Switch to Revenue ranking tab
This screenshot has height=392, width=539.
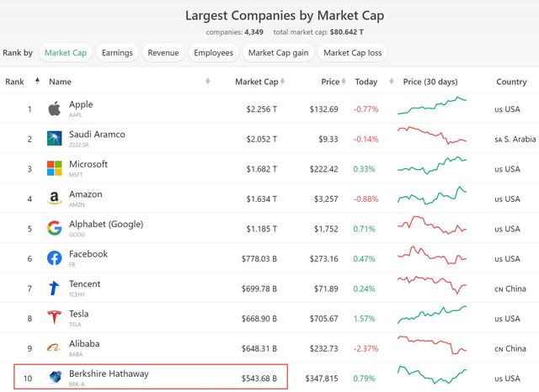pyautogui.click(x=163, y=53)
